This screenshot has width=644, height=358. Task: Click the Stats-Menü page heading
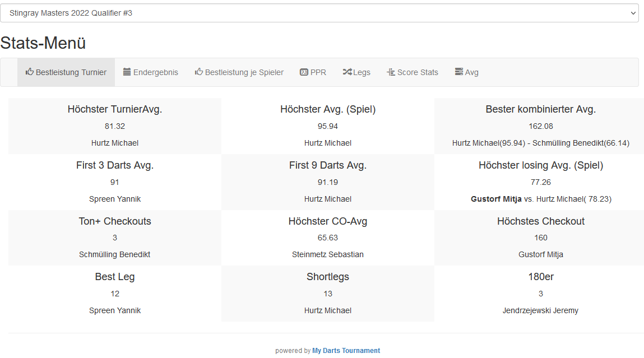click(x=43, y=43)
